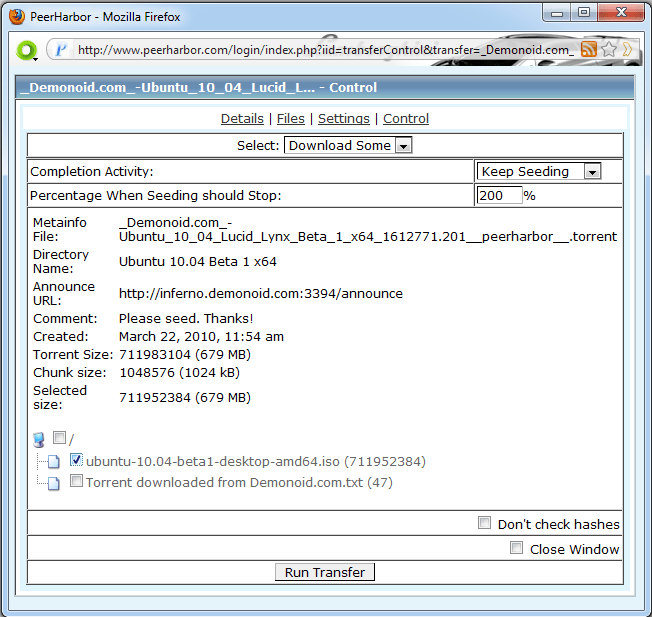
Task: Click 'Percentage When Seeding should Stop:' label
Action: [x=156, y=196]
